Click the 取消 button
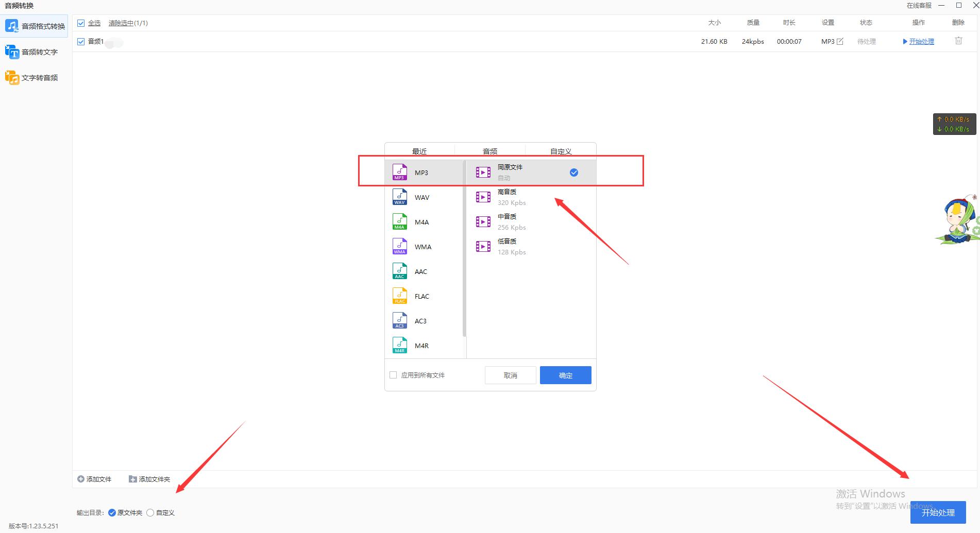The height and width of the screenshot is (533, 980). point(511,375)
